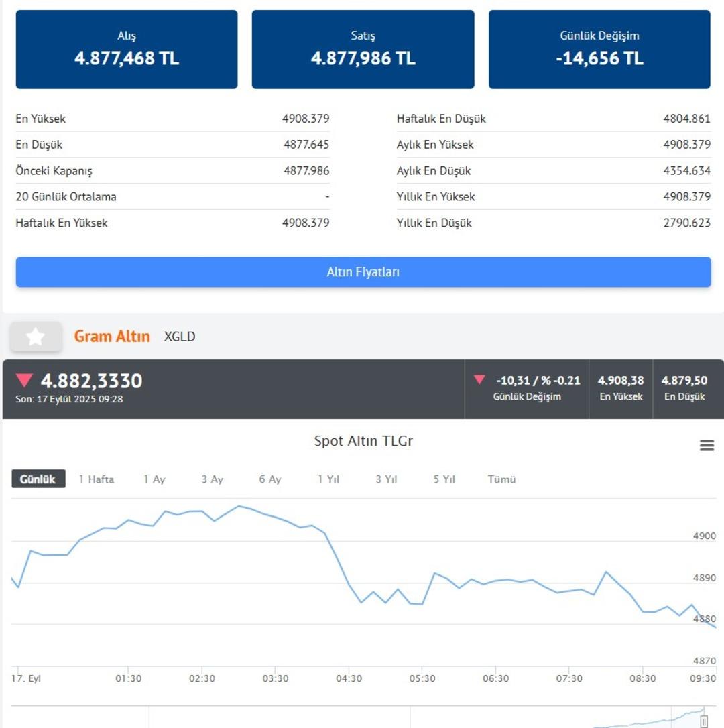Click the red down triangle next to 4.882,3330
Viewport: 724px width, 728px height.
[24, 380]
